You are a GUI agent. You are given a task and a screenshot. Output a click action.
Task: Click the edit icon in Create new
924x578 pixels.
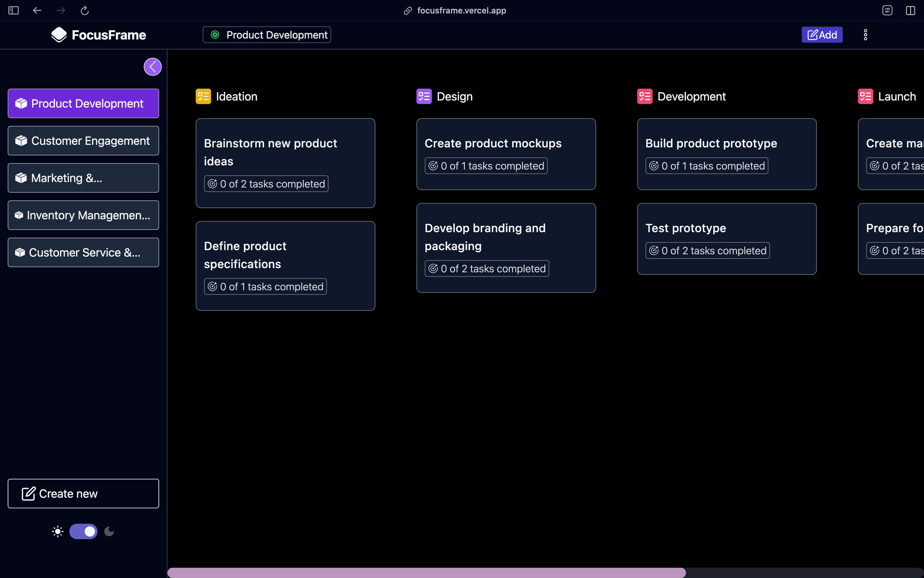28,494
